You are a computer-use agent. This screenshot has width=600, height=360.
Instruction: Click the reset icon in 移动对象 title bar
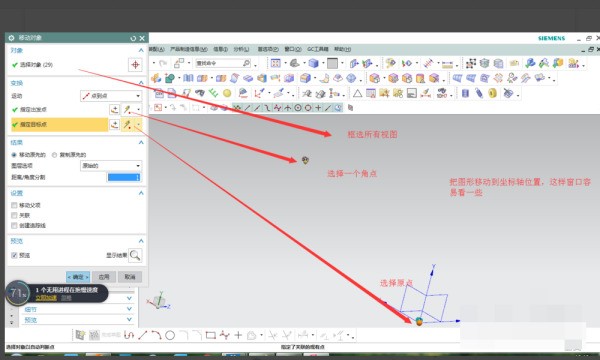(x=133, y=38)
